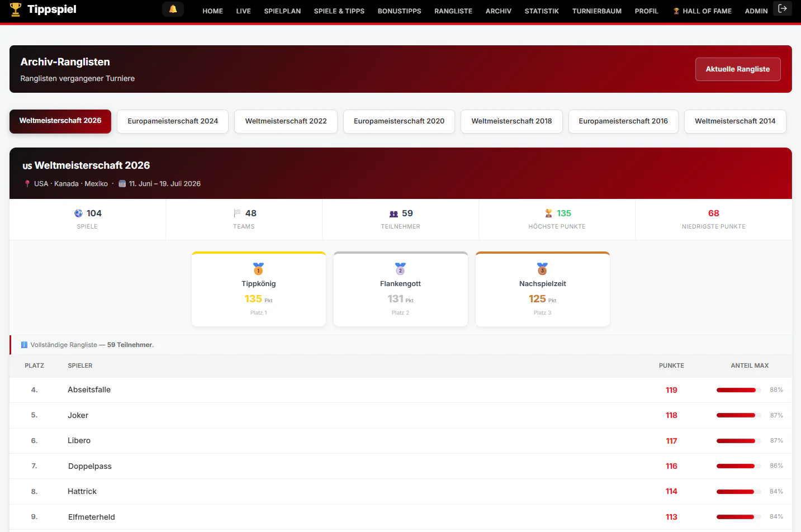Screen dimensions: 801x532
Task: Open the Bonustipps navigation link
Action: (399, 11)
